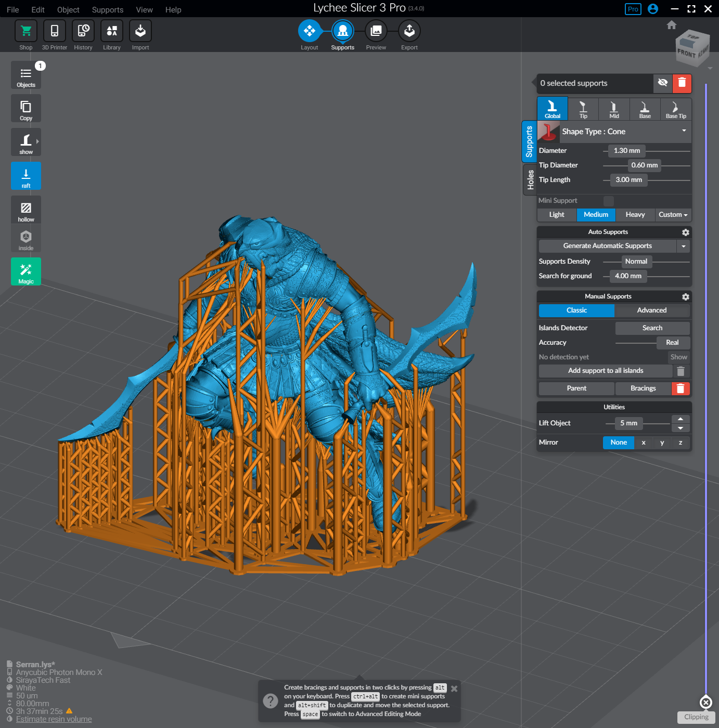Open the hollow tool
The height and width of the screenshot is (728, 719).
click(x=26, y=210)
